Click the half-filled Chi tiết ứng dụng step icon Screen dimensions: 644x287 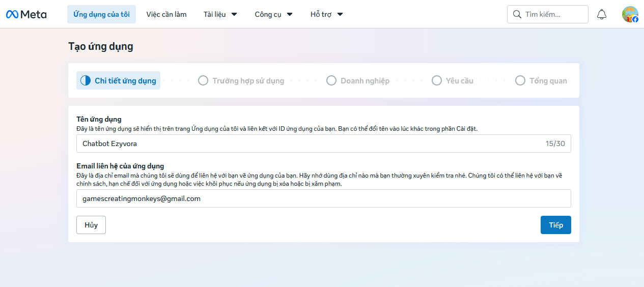[x=86, y=80]
